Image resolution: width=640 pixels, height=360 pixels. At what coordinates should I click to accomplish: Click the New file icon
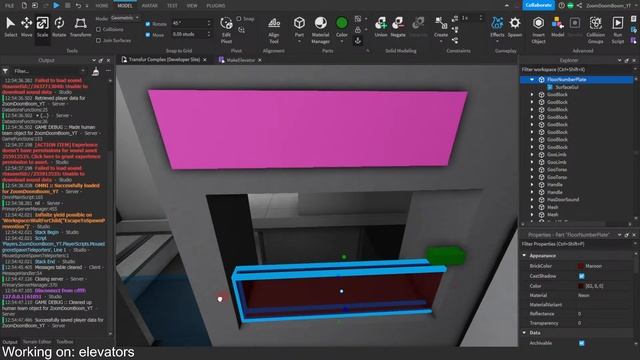tap(24, 5)
